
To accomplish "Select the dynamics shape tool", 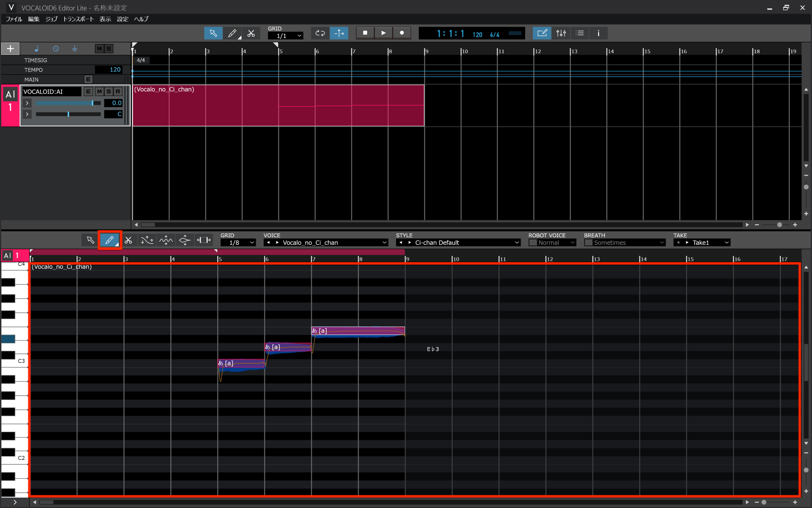I will [x=184, y=240].
